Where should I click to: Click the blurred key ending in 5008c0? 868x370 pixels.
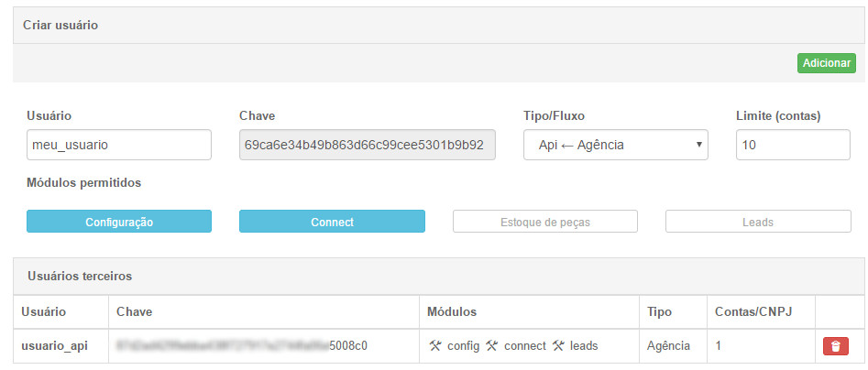pos(242,346)
